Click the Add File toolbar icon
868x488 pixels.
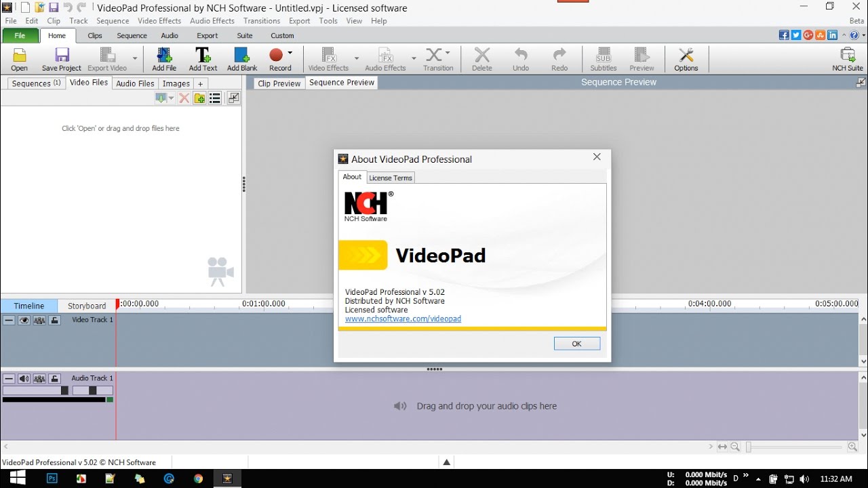tap(164, 55)
